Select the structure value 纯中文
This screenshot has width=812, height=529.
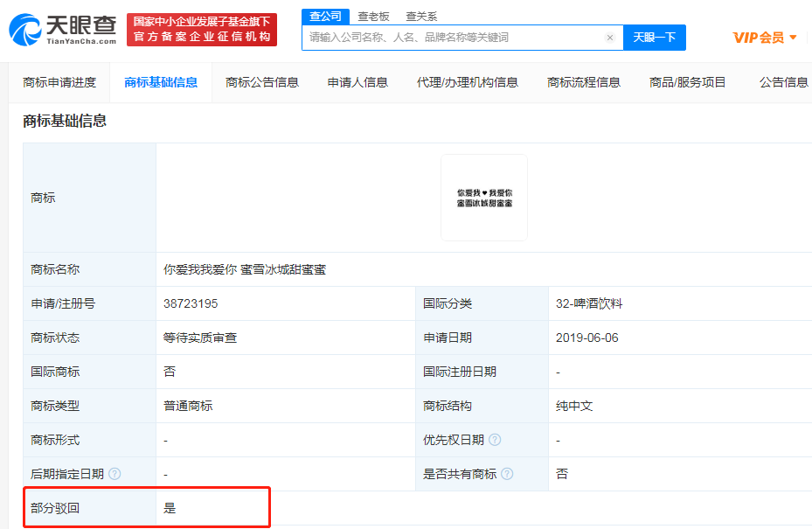[573, 406]
